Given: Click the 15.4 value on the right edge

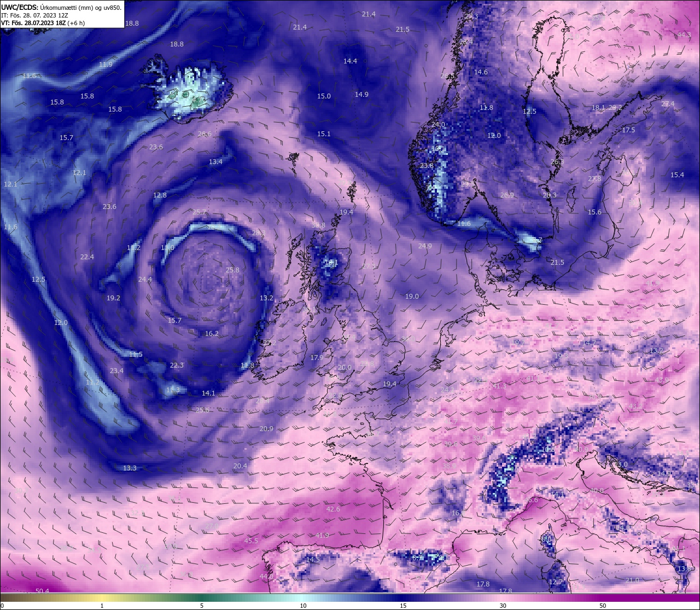Looking at the screenshot, I should (677, 175).
